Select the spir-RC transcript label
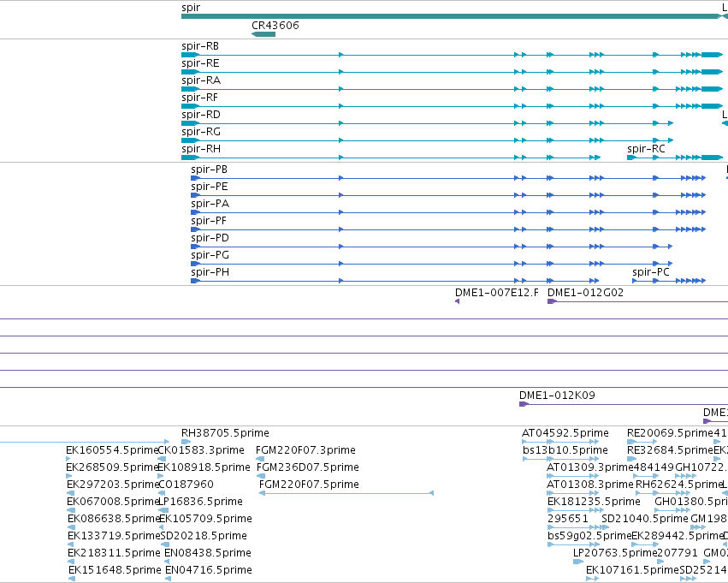The image size is (728, 583). pos(646,149)
